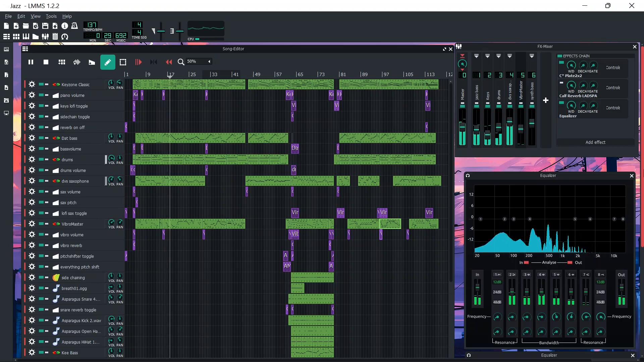The width and height of the screenshot is (644, 362).
Task: Open the Tools menu
Action: coord(51,16)
